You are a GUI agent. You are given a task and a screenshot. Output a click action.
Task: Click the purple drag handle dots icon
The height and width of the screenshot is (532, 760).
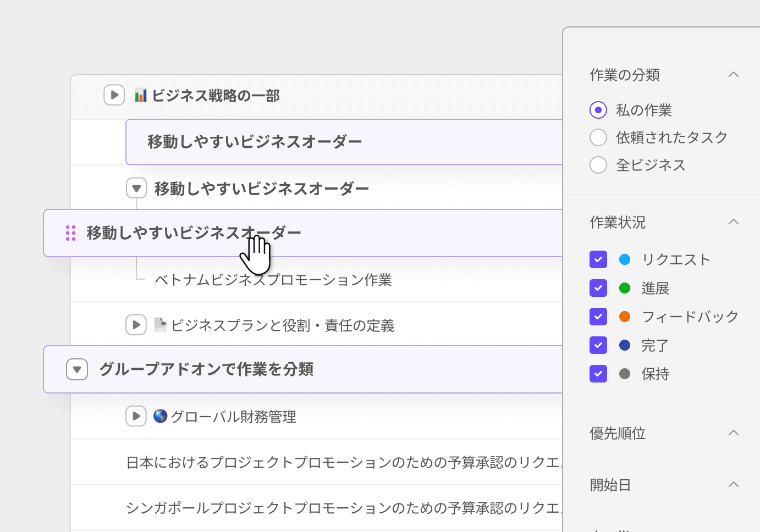coord(70,233)
